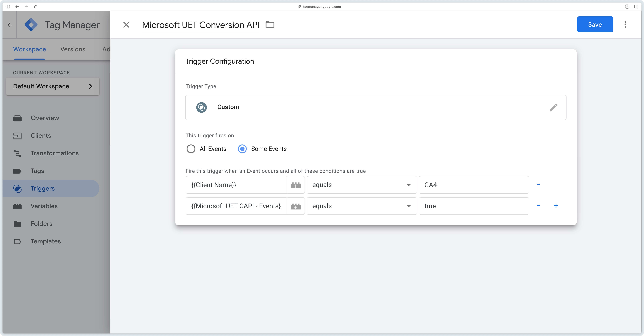The image size is (644, 336).
Task: Switch to the Versions tab
Action: (x=73, y=49)
